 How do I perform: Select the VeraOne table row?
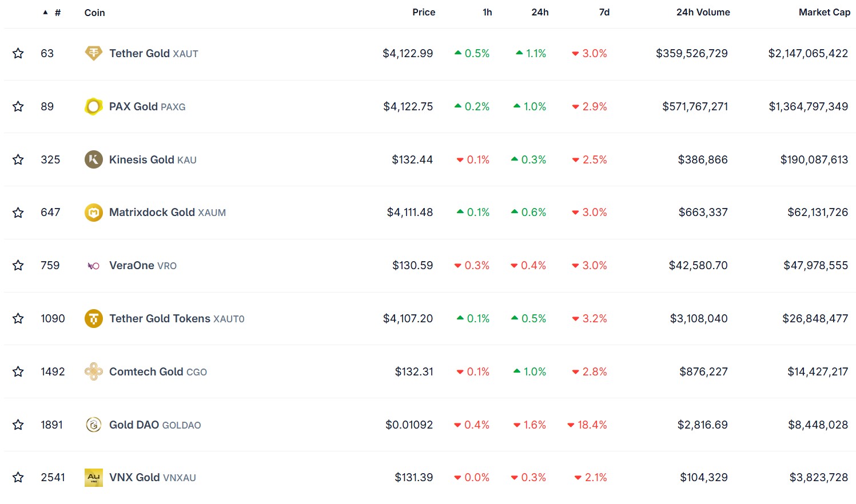[400, 265]
